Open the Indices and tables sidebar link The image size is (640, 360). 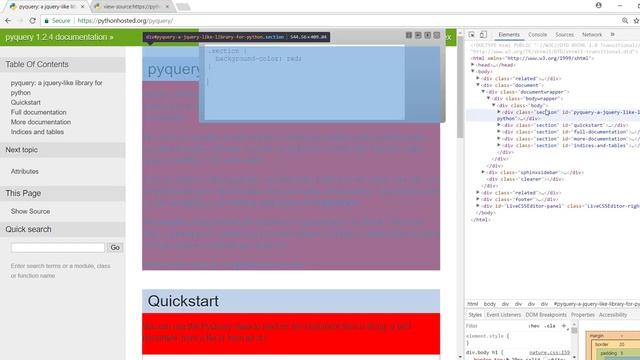[37, 132]
